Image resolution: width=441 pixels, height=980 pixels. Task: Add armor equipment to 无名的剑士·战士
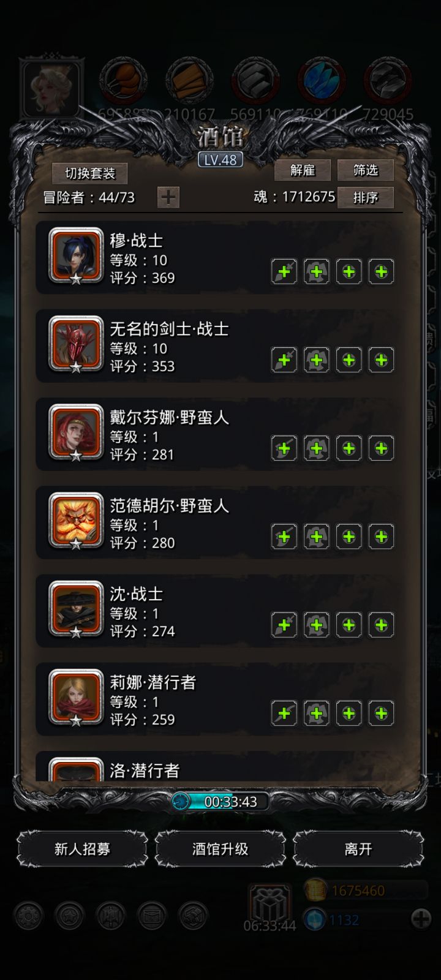coord(317,360)
